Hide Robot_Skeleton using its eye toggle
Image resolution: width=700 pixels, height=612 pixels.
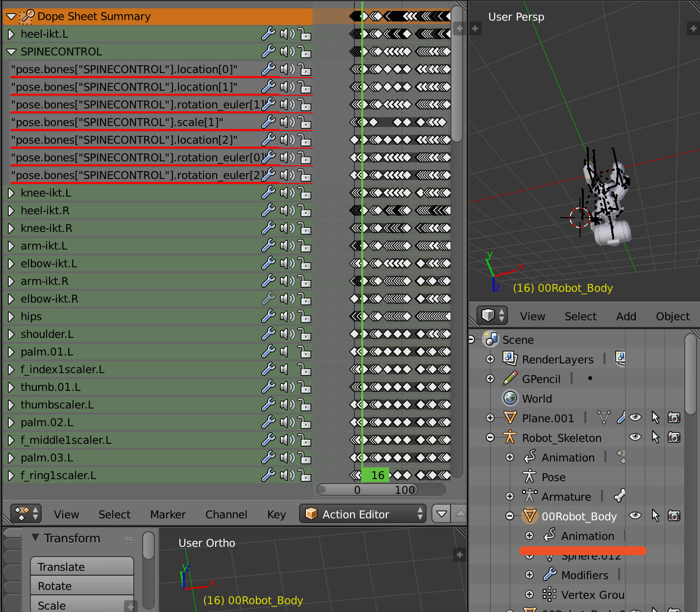(635, 437)
